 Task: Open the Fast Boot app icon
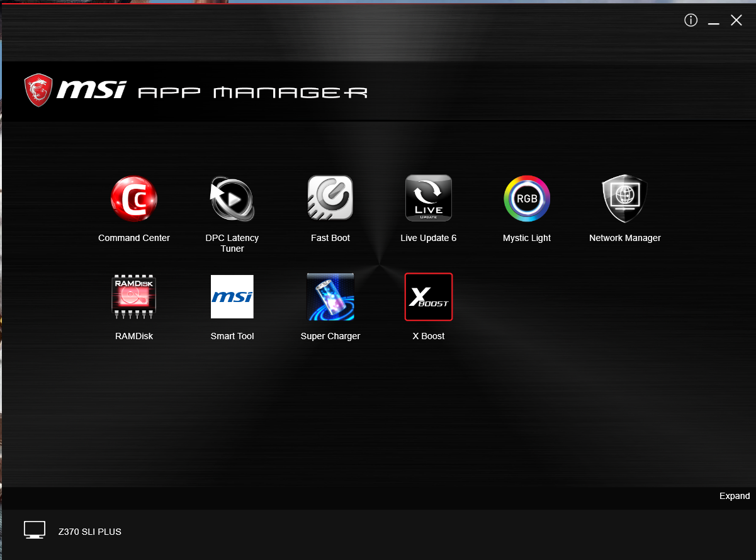pyautogui.click(x=330, y=198)
